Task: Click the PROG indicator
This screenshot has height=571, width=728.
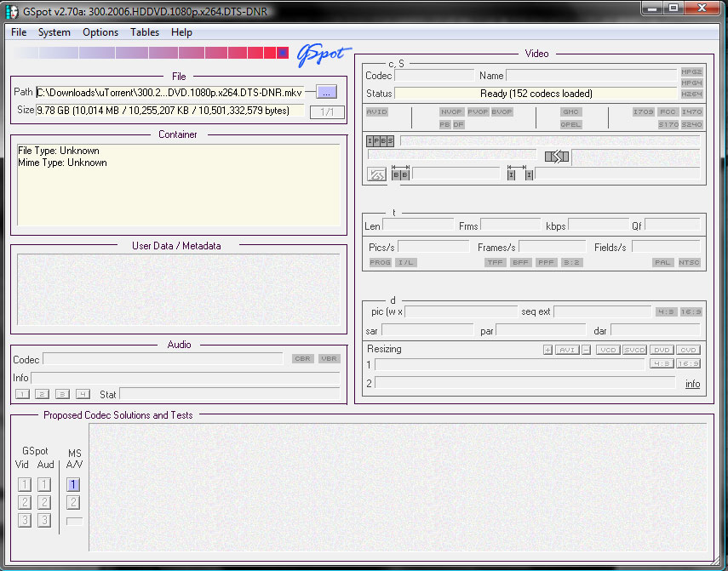Action: [381, 263]
